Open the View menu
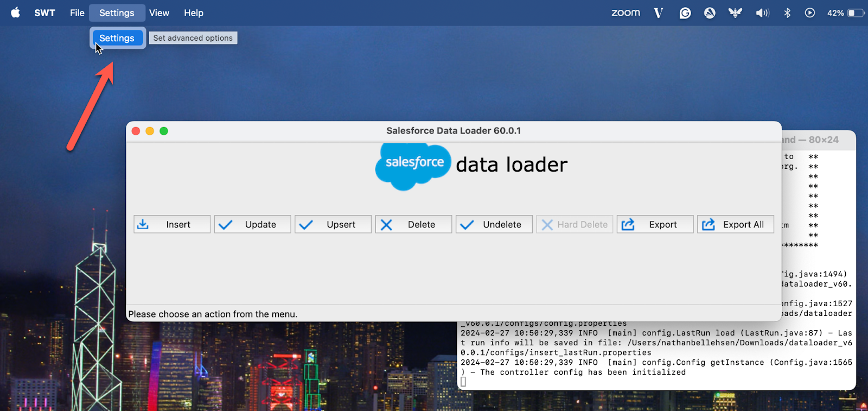868x411 pixels. tap(159, 12)
